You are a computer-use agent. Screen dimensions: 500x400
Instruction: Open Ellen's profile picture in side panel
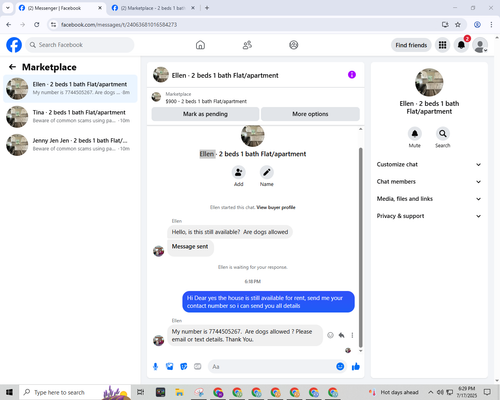[x=429, y=83]
